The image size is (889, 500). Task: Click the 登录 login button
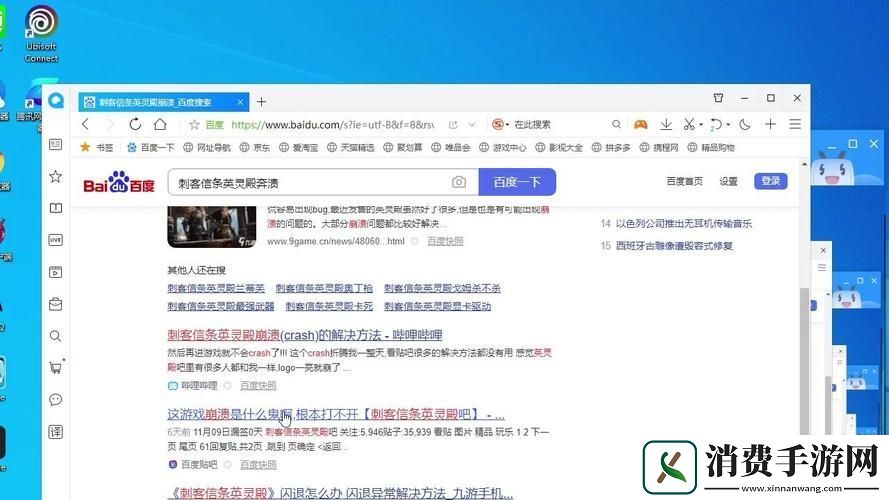click(771, 181)
